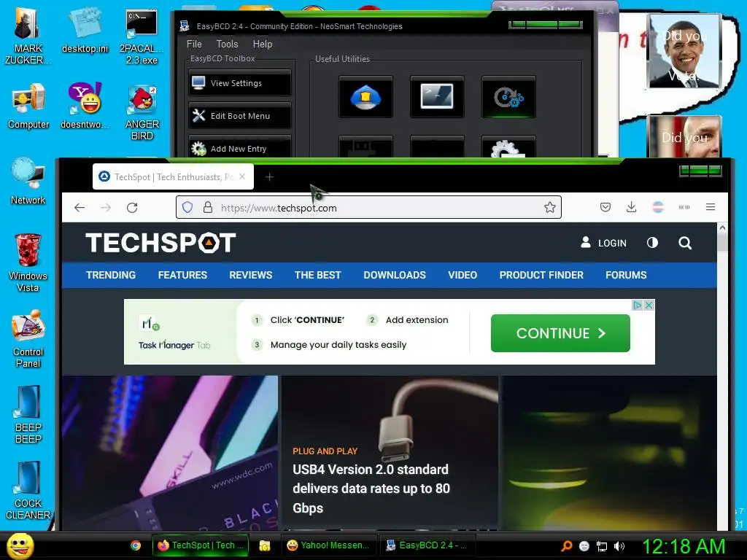The width and height of the screenshot is (747, 560).
Task: Click Add New Entry button
Action: click(239, 147)
